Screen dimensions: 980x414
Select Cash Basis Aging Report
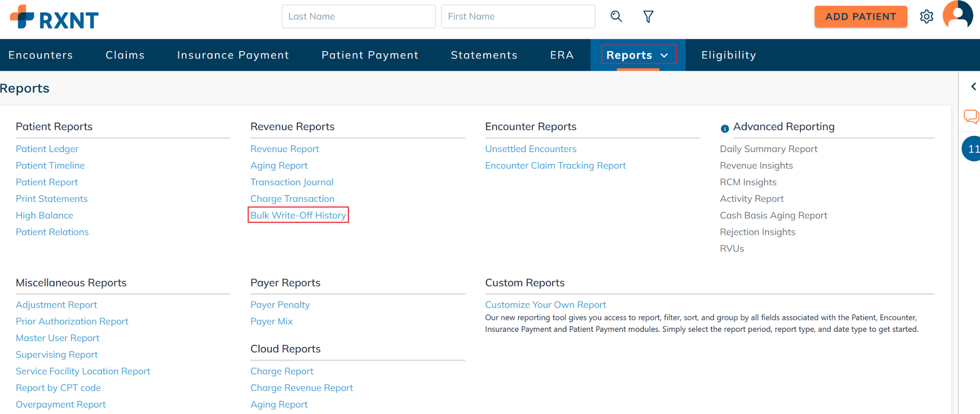[x=773, y=215]
